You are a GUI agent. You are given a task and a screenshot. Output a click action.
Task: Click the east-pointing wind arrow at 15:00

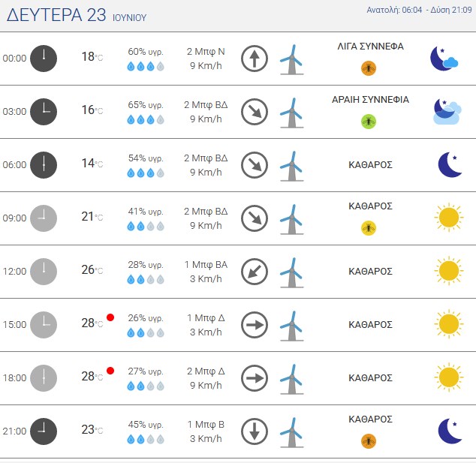click(255, 325)
